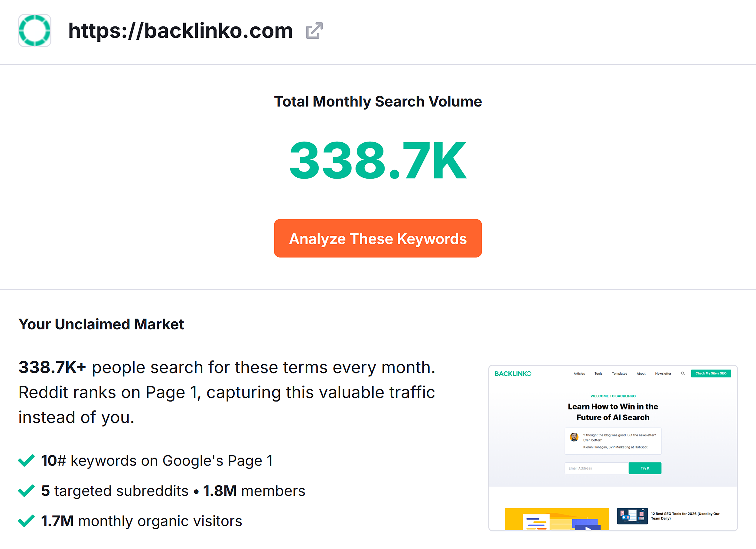Click the Check My Site's SEO button
The height and width of the screenshot is (549, 756).
coord(711,373)
